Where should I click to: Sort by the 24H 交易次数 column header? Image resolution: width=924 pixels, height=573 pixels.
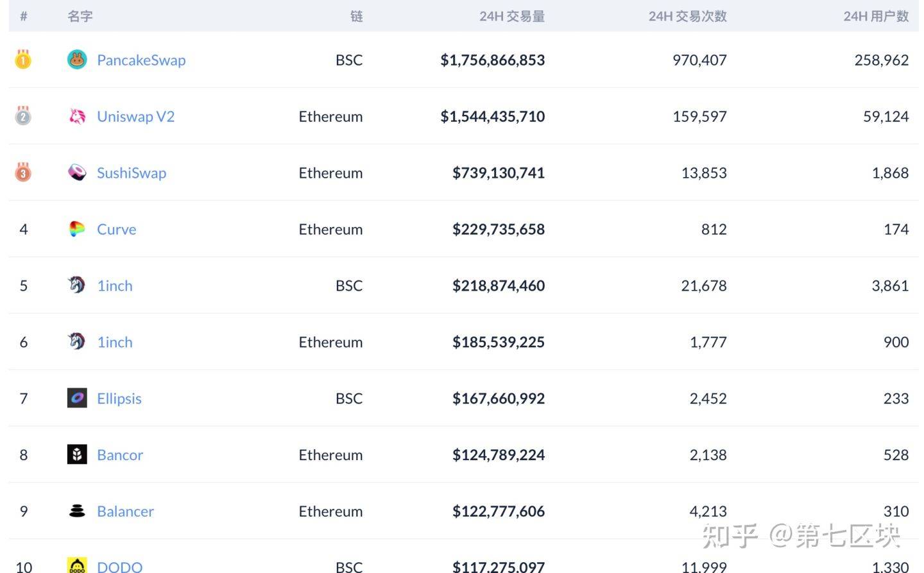[687, 17]
